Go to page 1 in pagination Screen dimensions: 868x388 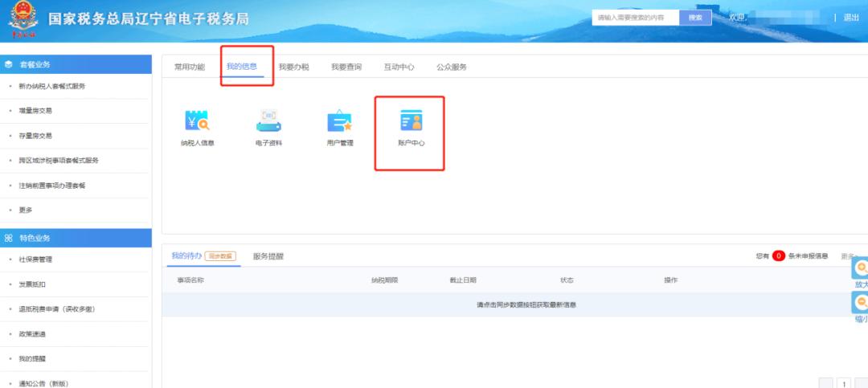click(x=844, y=383)
